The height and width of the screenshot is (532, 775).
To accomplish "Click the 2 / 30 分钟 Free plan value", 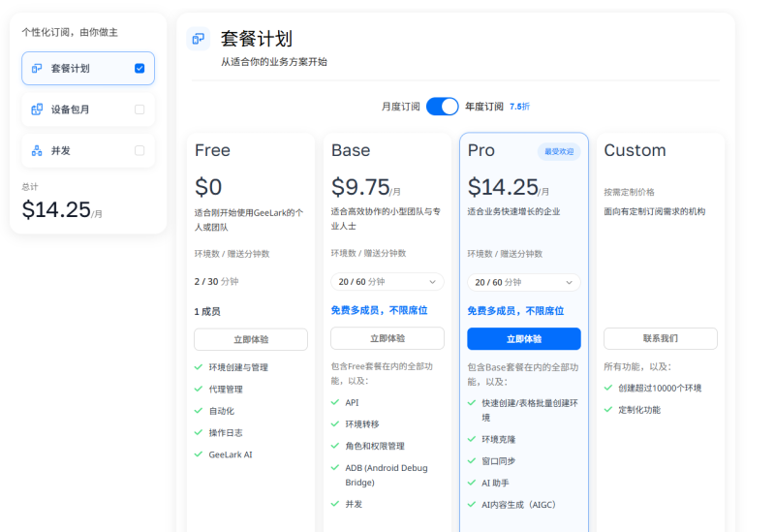I will pyautogui.click(x=216, y=281).
